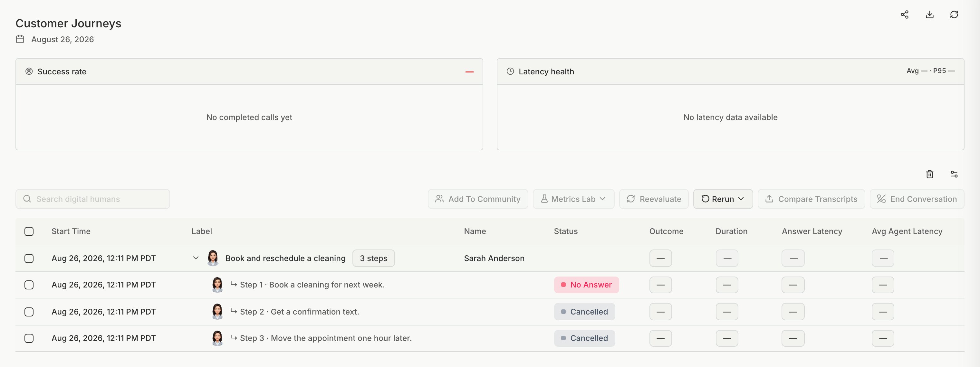This screenshot has width=980, height=367.
Task: Click the clock icon beside Latency health
Action: tap(510, 71)
